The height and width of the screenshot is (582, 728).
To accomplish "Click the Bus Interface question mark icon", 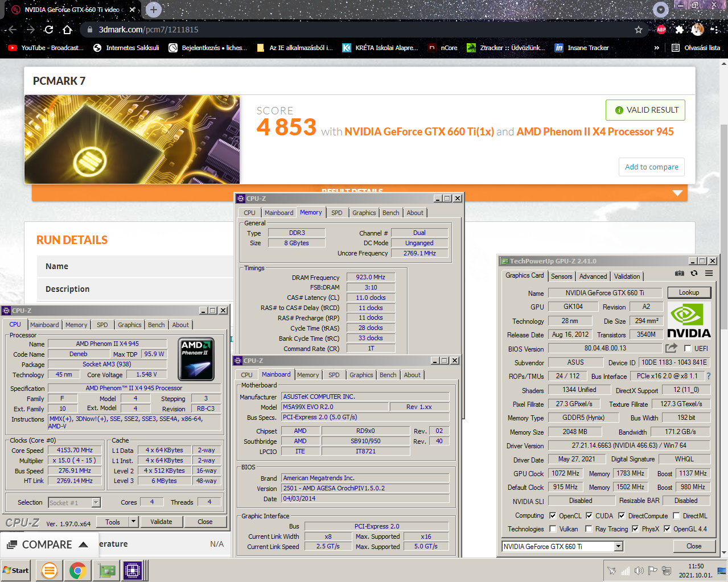I will [x=708, y=376].
